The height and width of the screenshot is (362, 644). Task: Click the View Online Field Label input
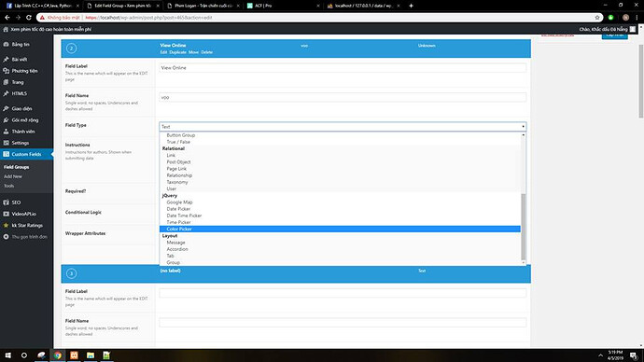pos(343,68)
